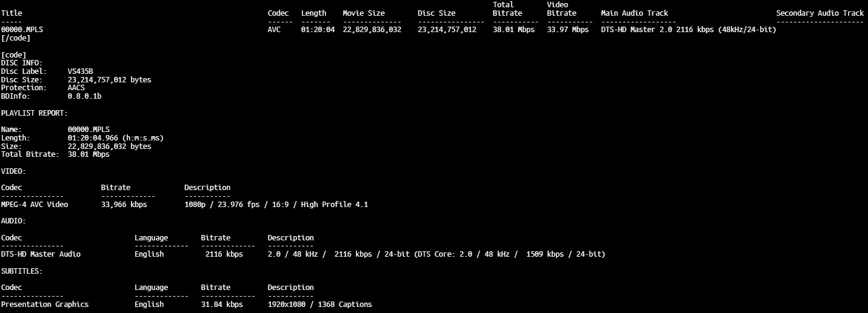868x313 pixels.
Task: Select the 33,966 kbps video bitrate
Action: click(124, 205)
